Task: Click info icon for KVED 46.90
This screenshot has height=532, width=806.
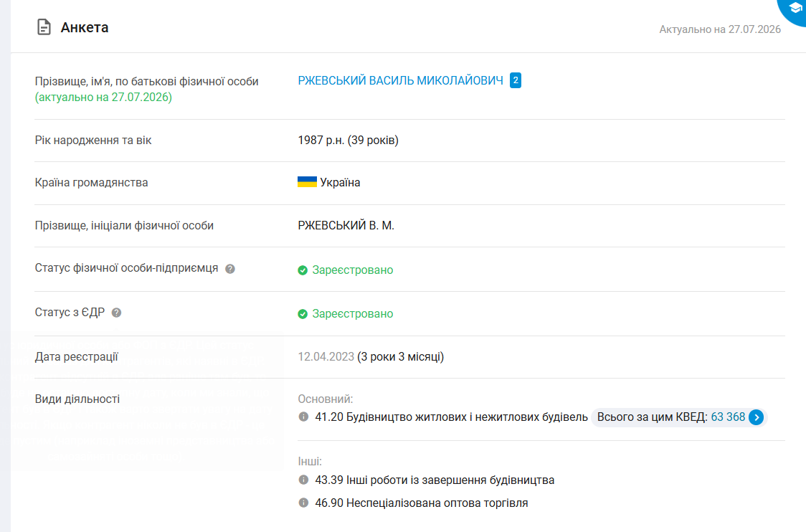Action: tap(304, 503)
